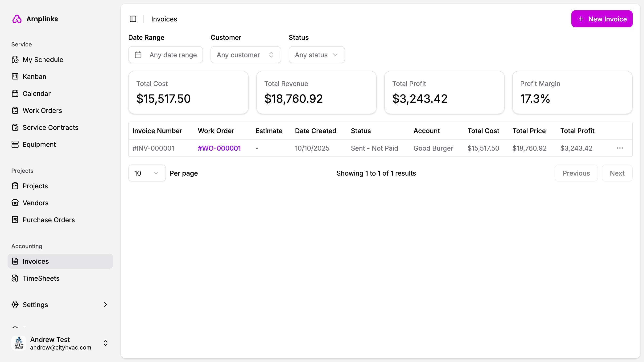644x362 pixels.
Task: Click the TimeSheets icon
Action: [x=15, y=278]
